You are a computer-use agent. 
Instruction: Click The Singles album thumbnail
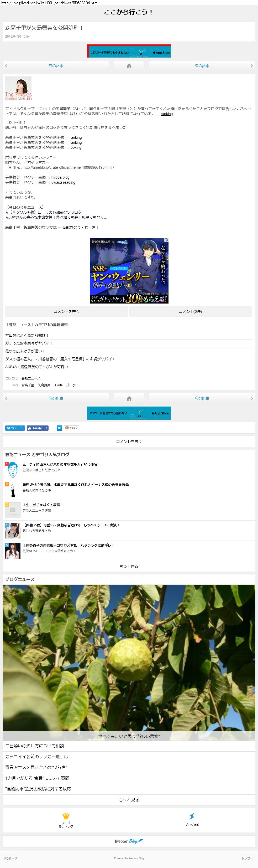(x=18, y=88)
